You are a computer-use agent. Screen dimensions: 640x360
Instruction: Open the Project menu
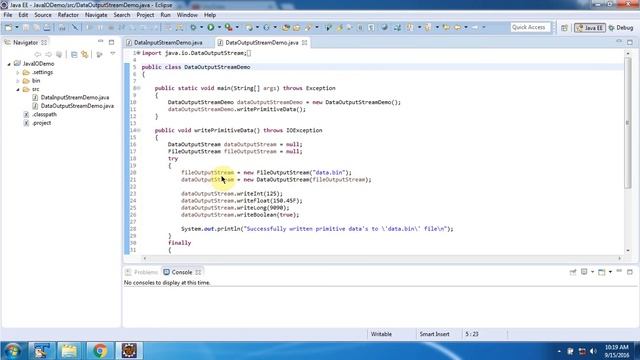pyautogui.click(x=145, y=15)
